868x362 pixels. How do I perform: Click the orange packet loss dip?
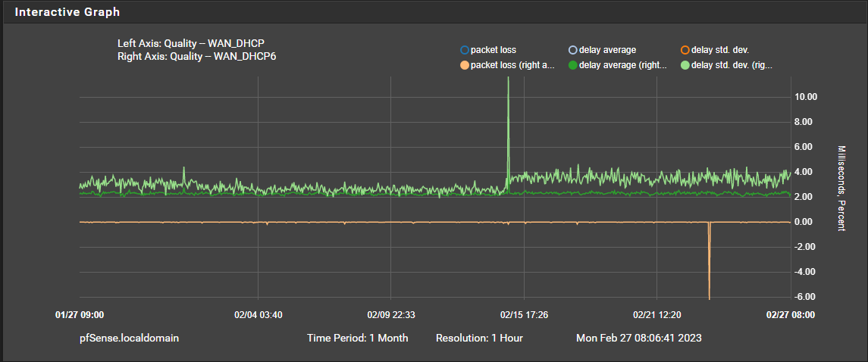[x=709, y=260]
